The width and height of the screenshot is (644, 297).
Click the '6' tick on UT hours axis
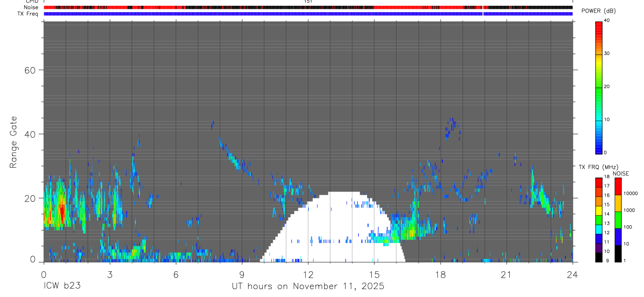176,274
